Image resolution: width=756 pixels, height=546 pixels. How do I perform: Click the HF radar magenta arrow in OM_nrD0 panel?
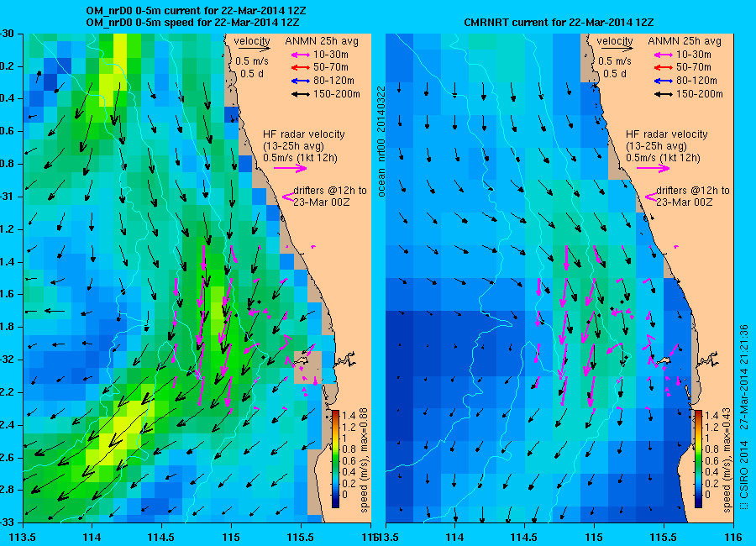291,168
